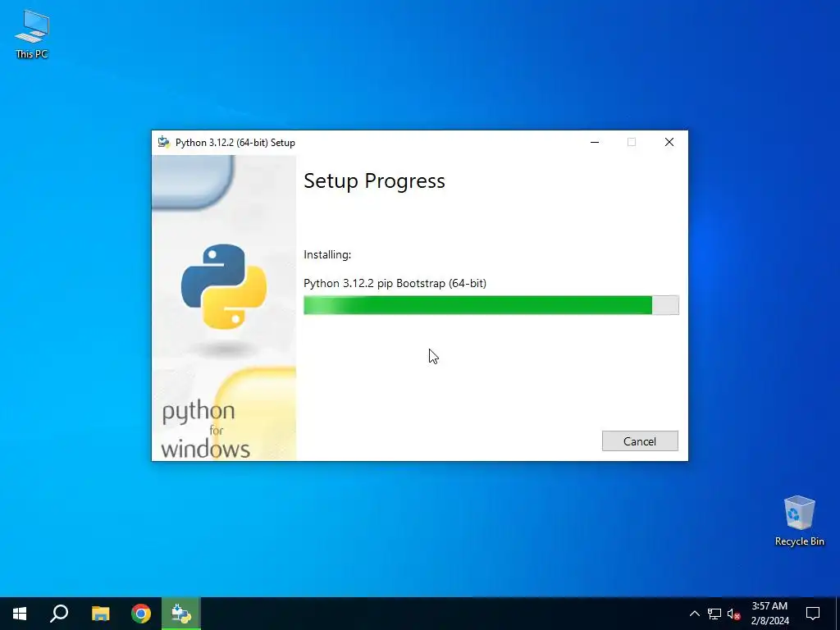
Task: Click the muted volume tray icon
Action: [733, 614]
